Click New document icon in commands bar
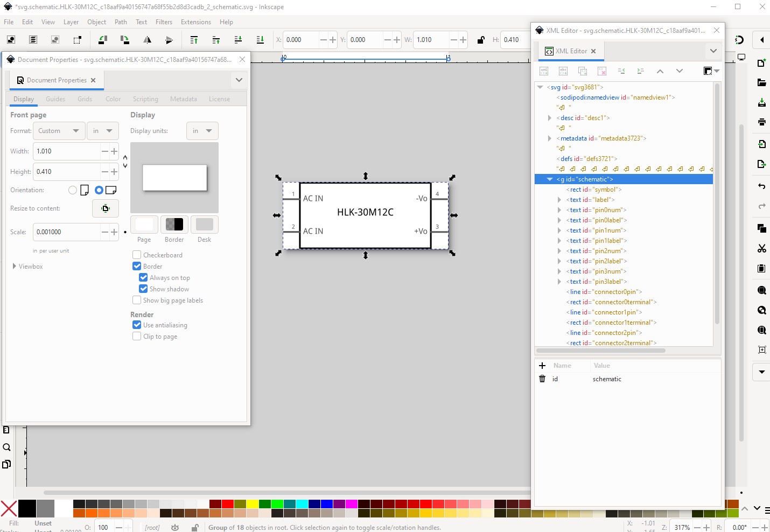Viewport: 770px width, 532px height. [x=761, y=63]
